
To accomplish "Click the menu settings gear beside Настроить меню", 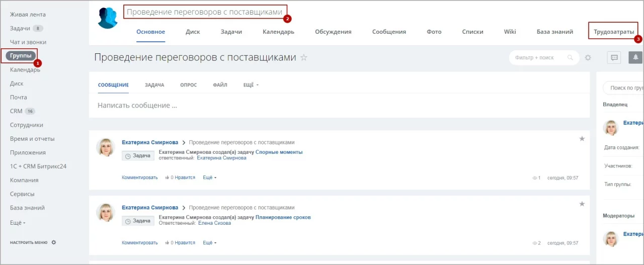I will click(x=54, y=242).
